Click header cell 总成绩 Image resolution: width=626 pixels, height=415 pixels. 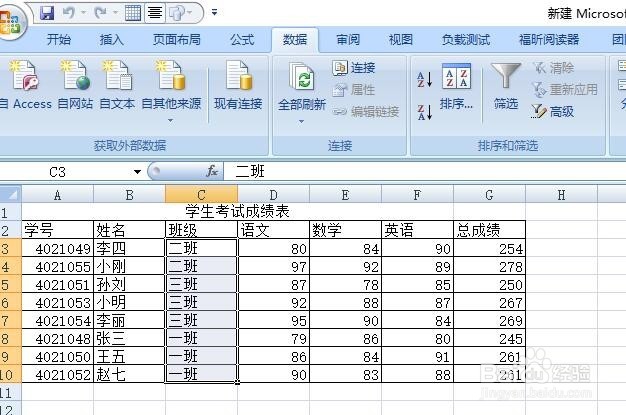489,230
